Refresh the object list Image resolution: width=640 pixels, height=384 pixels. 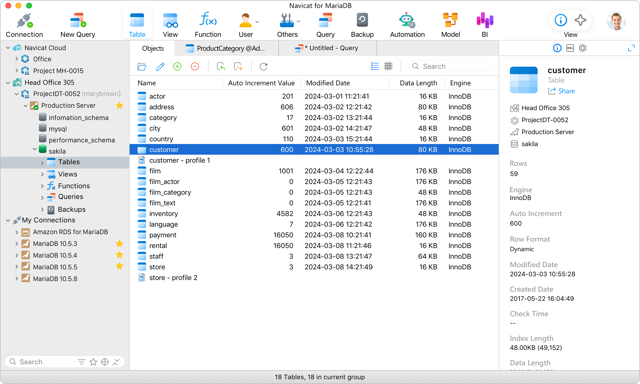coord(263,67)
